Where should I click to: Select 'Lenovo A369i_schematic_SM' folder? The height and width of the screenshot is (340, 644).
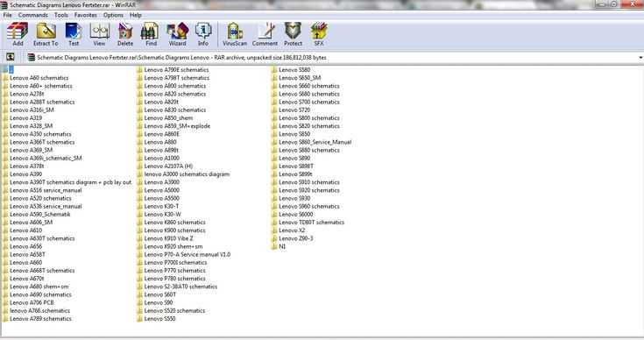pos(42,158)
